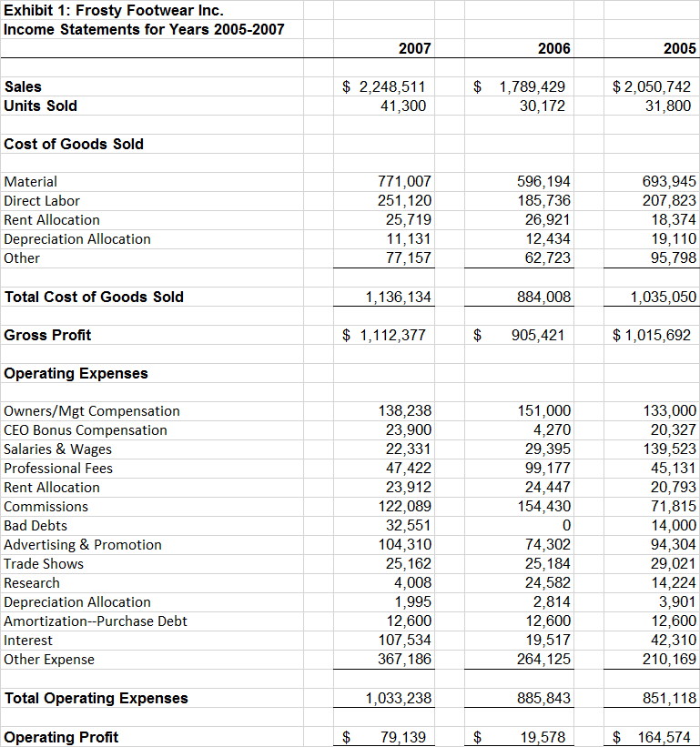Select the 2005 Sales value 2,050,742

point(657,86)
